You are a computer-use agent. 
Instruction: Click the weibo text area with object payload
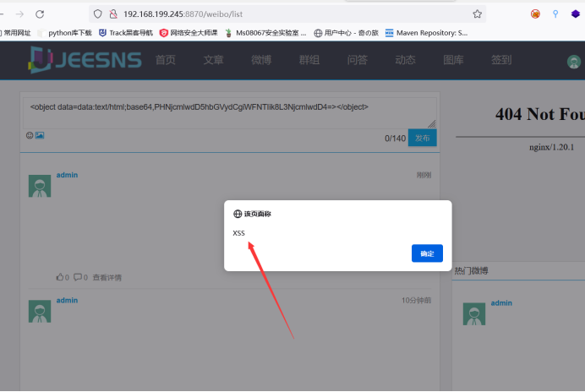(230, 113)
